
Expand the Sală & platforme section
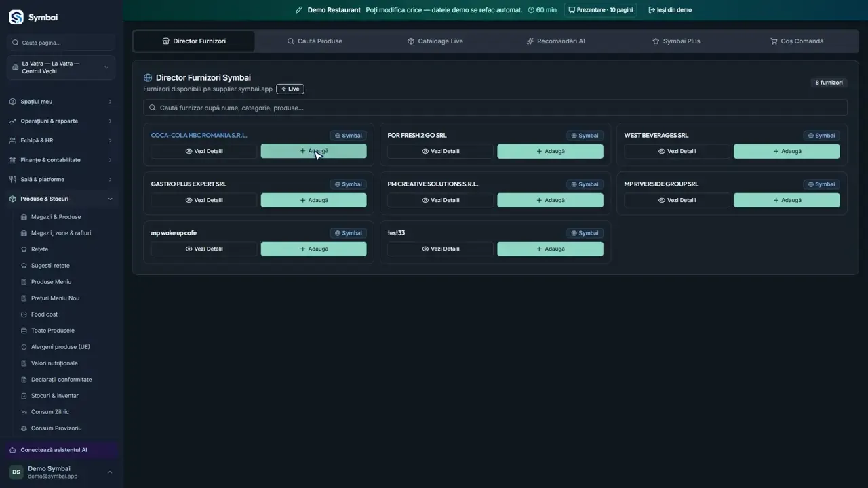[x=61, y=180]
